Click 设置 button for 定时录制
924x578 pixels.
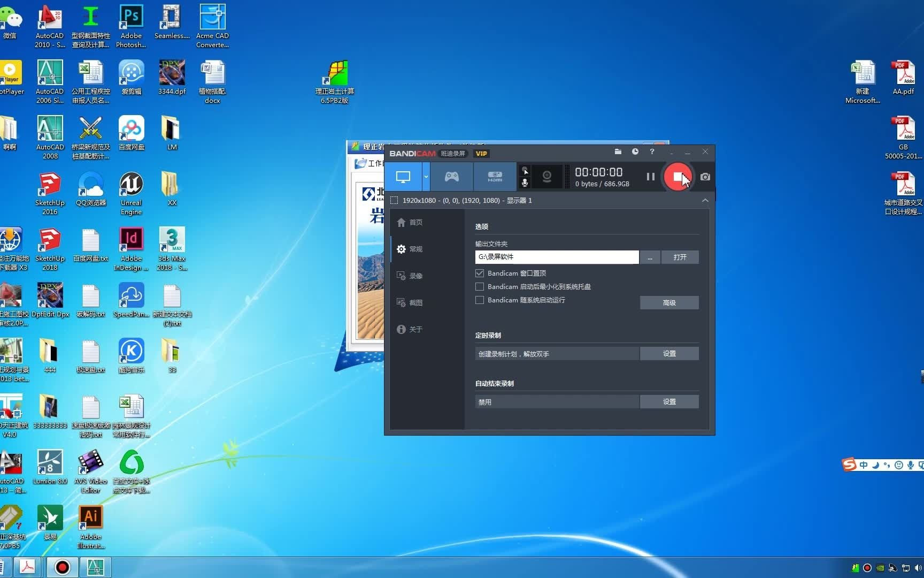(669, 354)
